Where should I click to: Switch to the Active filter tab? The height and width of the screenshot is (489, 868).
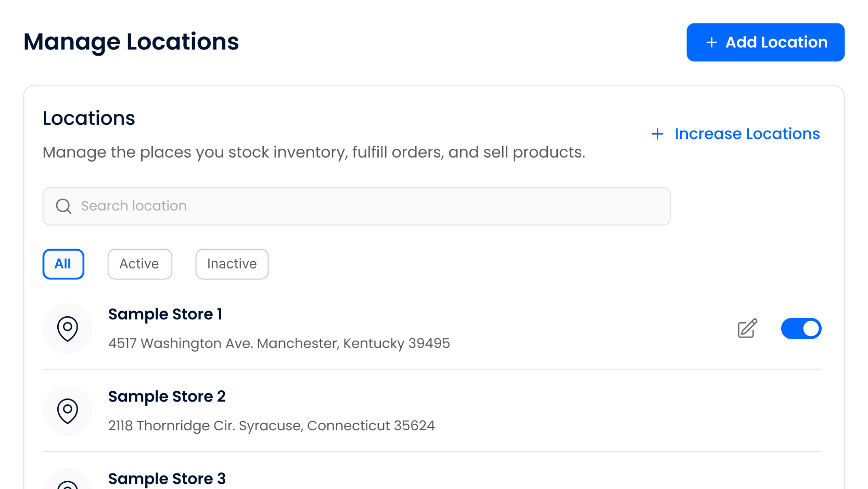[x=139, y=264]
